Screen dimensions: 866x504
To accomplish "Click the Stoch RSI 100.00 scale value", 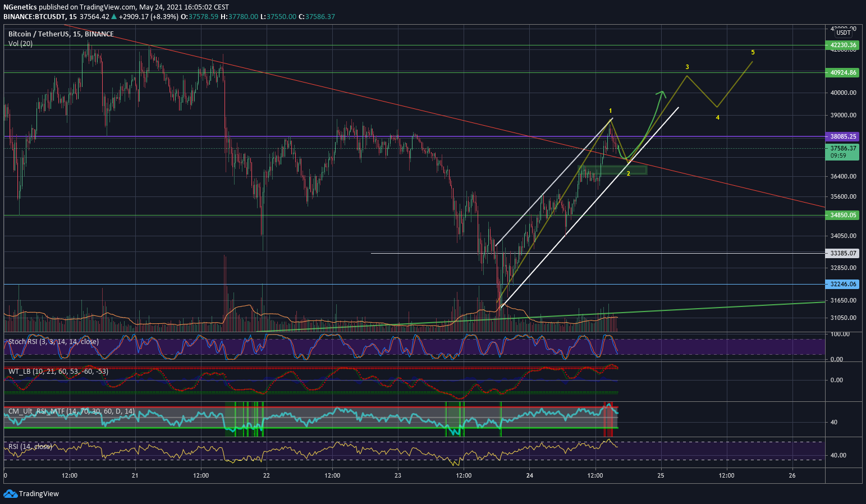I will point(840,334).
